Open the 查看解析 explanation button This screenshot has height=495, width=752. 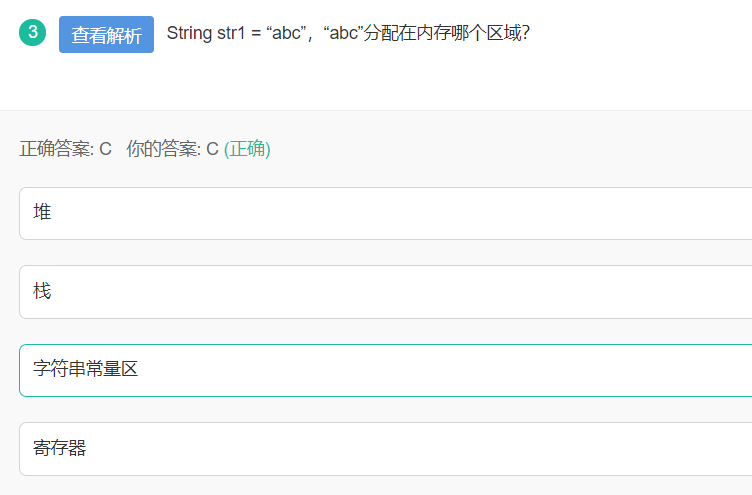pyautogui.click(x=106, y=34)
